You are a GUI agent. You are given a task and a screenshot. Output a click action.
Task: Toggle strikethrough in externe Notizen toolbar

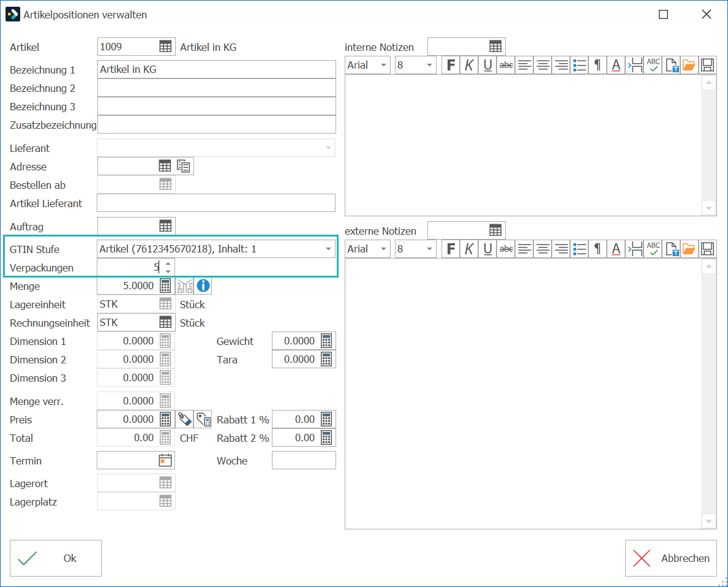[506, 249]
